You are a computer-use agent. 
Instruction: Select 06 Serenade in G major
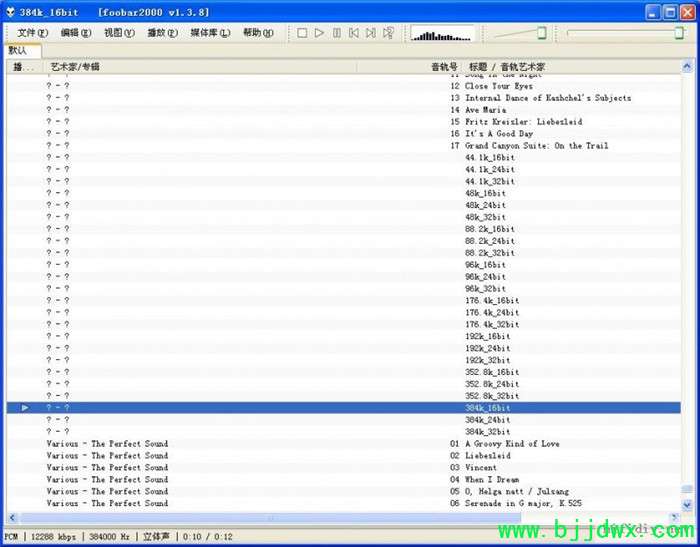(344, 503)
